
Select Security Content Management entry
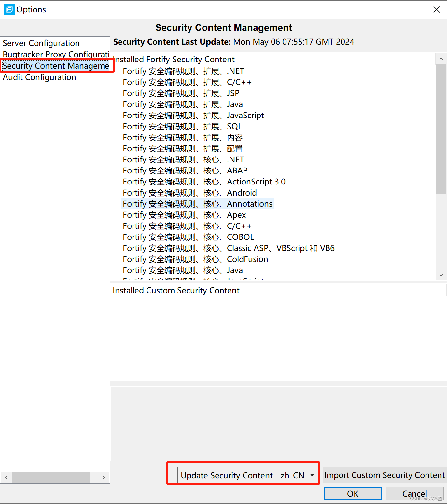coord(56,66)
